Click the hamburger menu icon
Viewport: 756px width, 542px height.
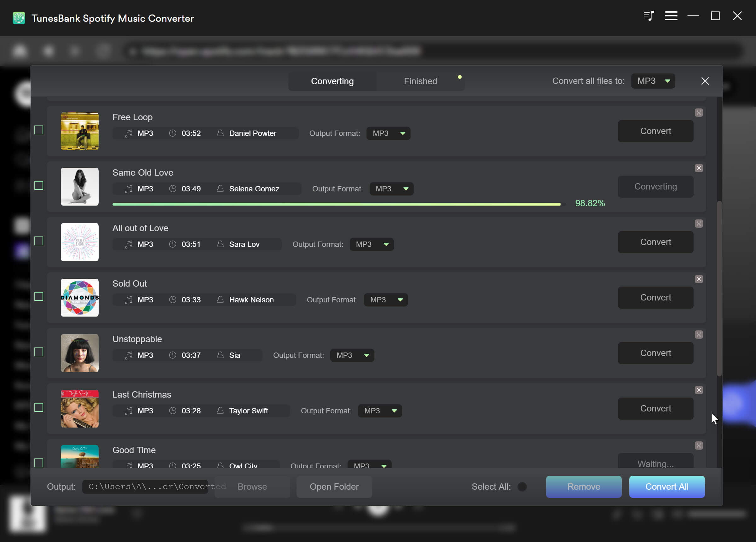[x=671, y=16]
